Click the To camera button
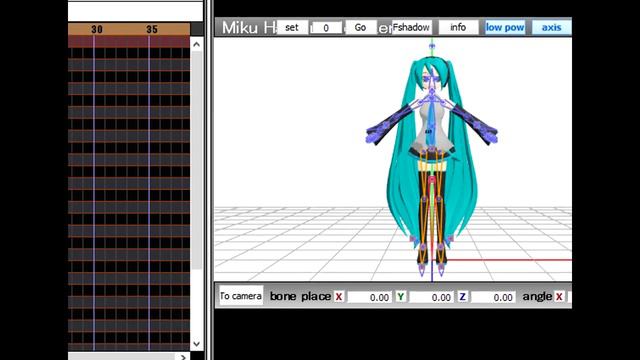 pyautogui.click(x=241, y=296)
